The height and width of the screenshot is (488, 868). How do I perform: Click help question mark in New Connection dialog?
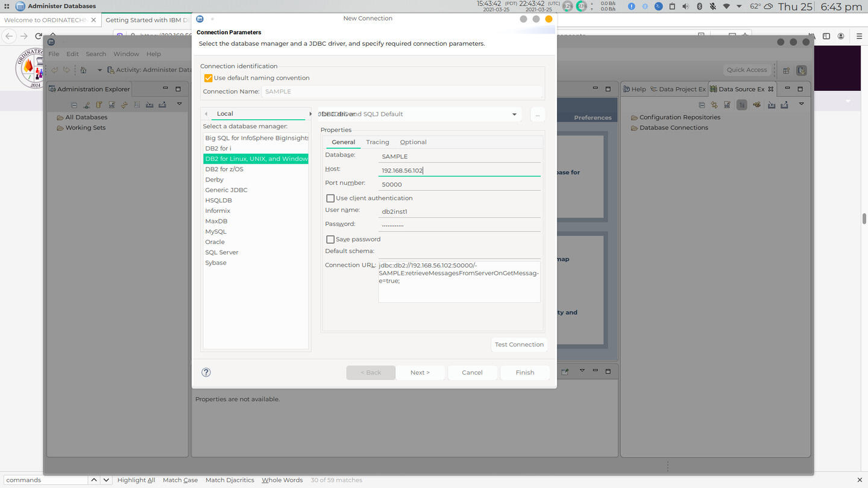(x=206, y=372)
